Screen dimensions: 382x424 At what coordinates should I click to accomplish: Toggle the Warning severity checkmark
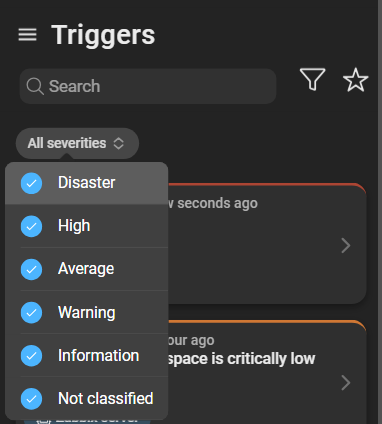point(31,312)
